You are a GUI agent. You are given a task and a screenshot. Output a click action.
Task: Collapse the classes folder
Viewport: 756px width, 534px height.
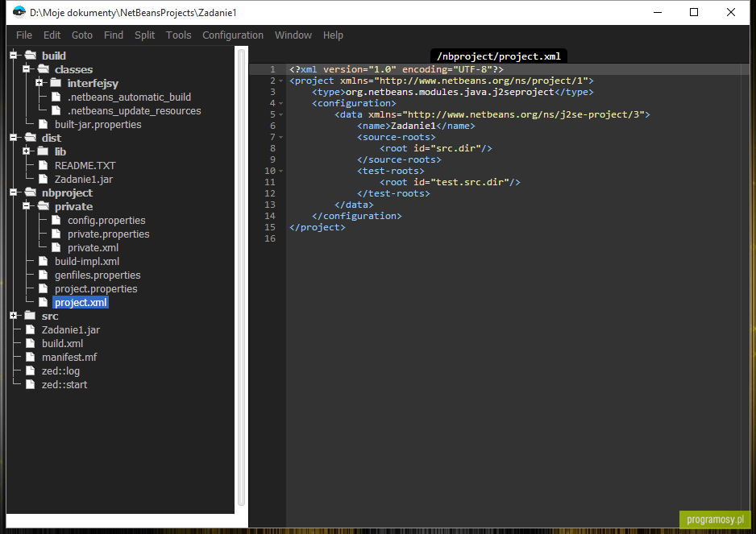27,69
